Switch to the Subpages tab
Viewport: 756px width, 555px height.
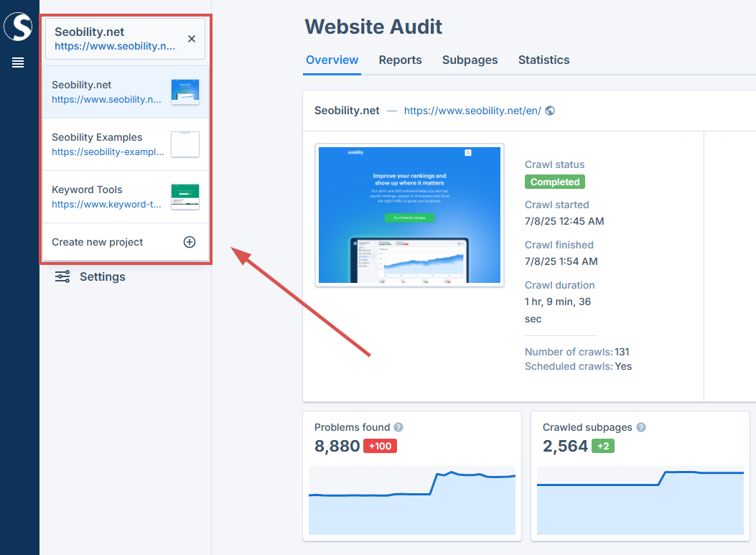click(470, 60)
